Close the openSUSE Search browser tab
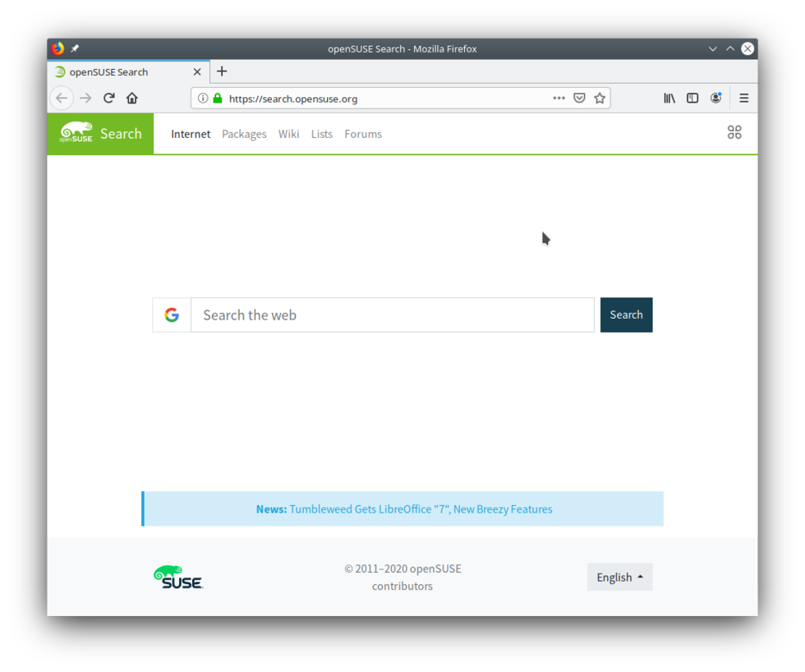The height and width of the screenshot is (672, 805). pos(197,71)
